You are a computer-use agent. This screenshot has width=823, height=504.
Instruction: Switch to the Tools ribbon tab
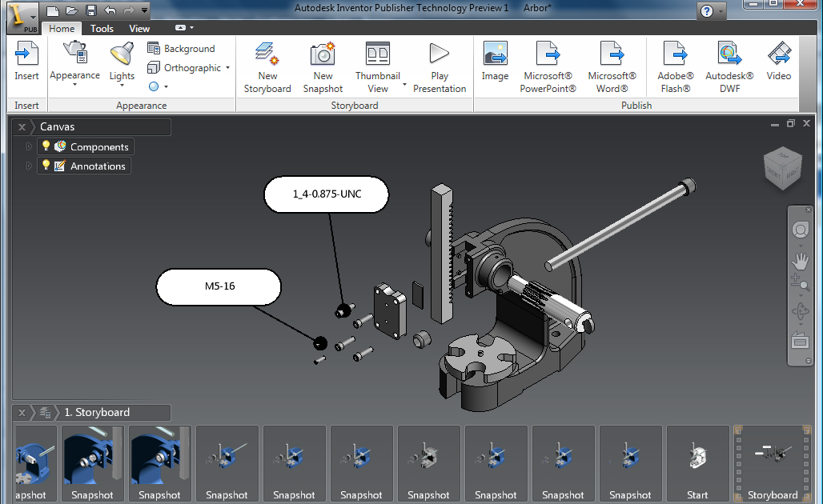(x=102, y=28)
